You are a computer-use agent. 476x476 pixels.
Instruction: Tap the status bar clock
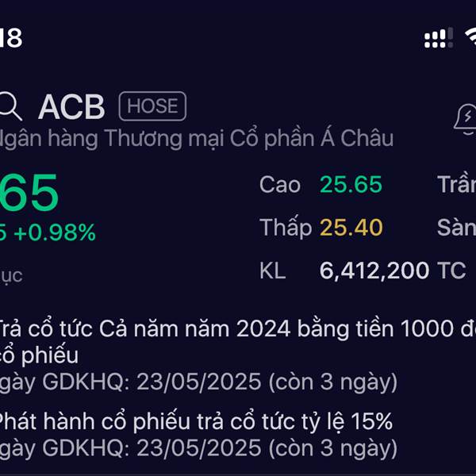(x=11, y=37)
